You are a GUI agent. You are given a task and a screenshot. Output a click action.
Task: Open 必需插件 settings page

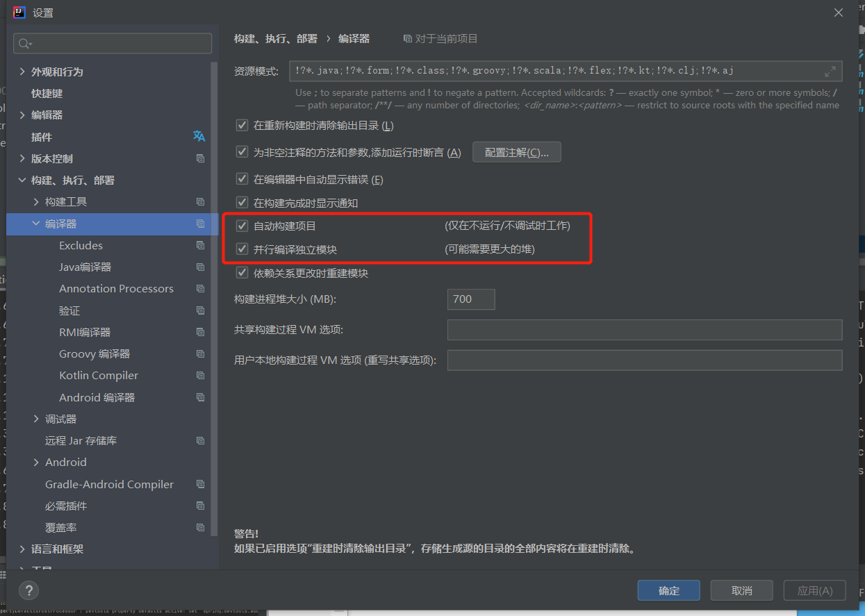point(66,506)
